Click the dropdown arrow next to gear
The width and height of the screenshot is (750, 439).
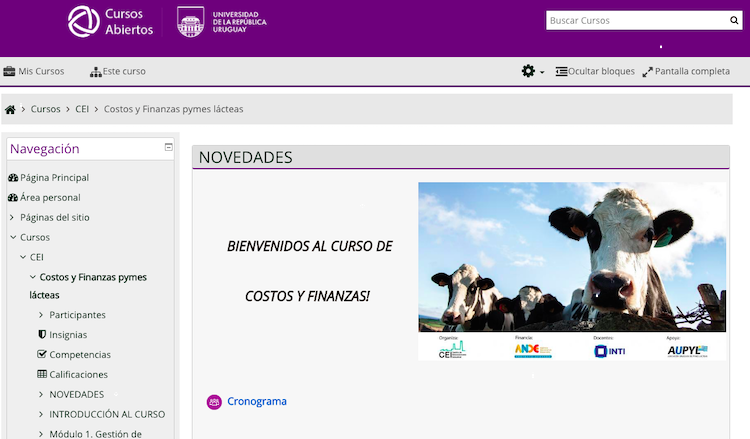coord(542,72)
